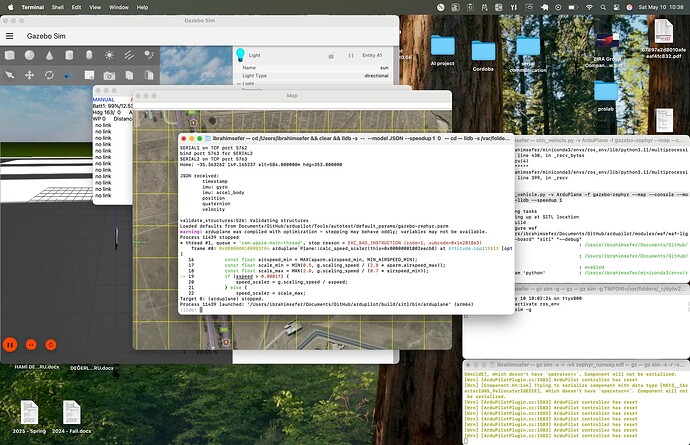The image size is (690, 445).
Task: Add a spot light in Gazebo
Action: tap(149, 55)
